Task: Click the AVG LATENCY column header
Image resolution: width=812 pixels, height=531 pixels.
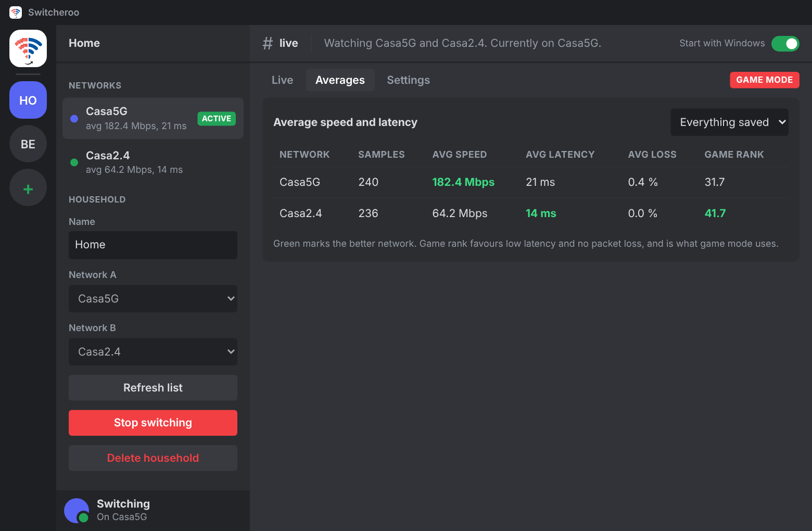Action: click(560, 155)
